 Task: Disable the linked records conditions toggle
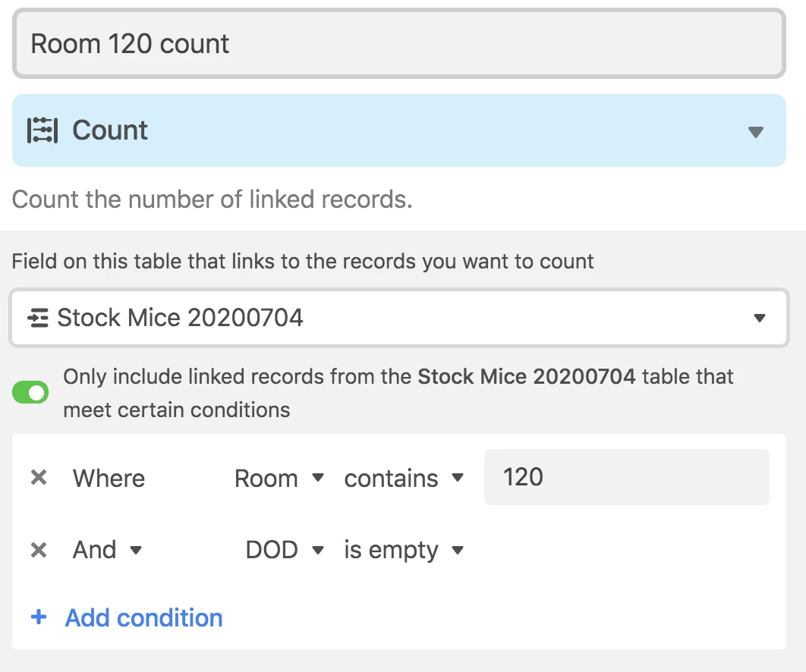[30, 393]
